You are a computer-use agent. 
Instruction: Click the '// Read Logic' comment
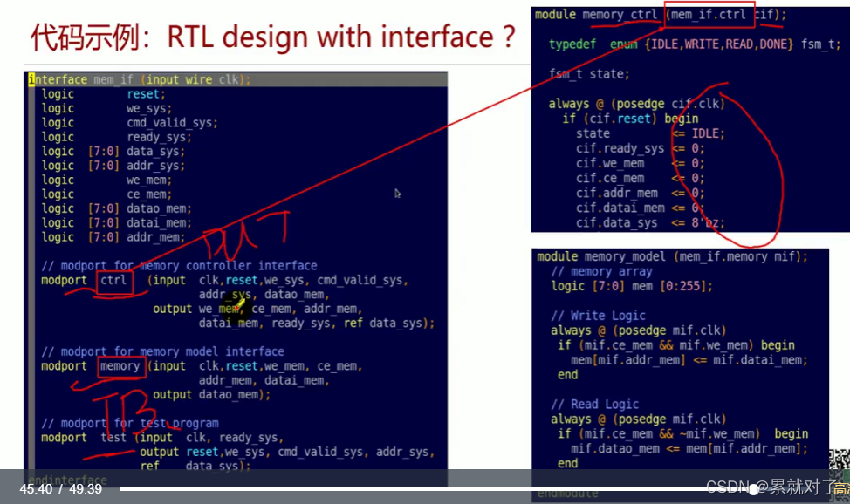(594, 405)
